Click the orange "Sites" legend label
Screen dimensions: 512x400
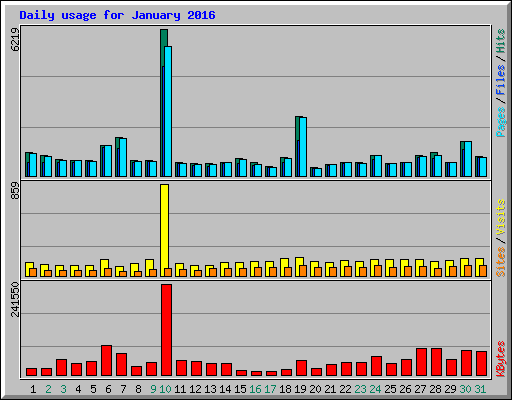[501, 262]
